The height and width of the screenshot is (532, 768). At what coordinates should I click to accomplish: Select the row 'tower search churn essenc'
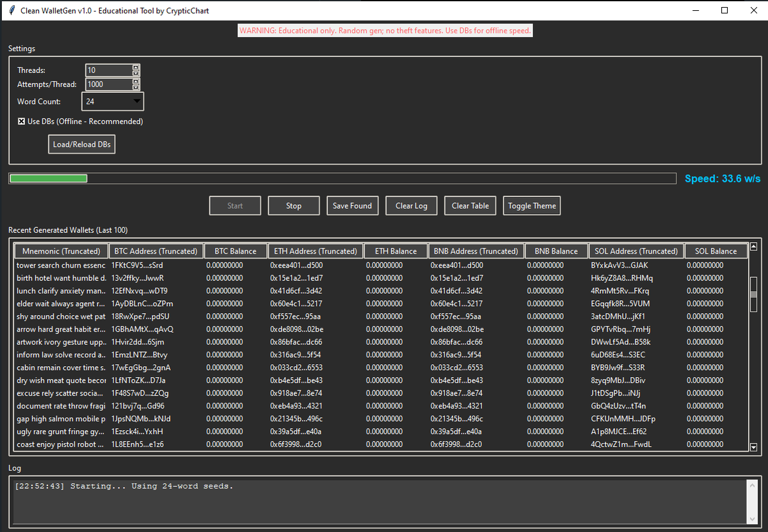[x=380, y=265]
